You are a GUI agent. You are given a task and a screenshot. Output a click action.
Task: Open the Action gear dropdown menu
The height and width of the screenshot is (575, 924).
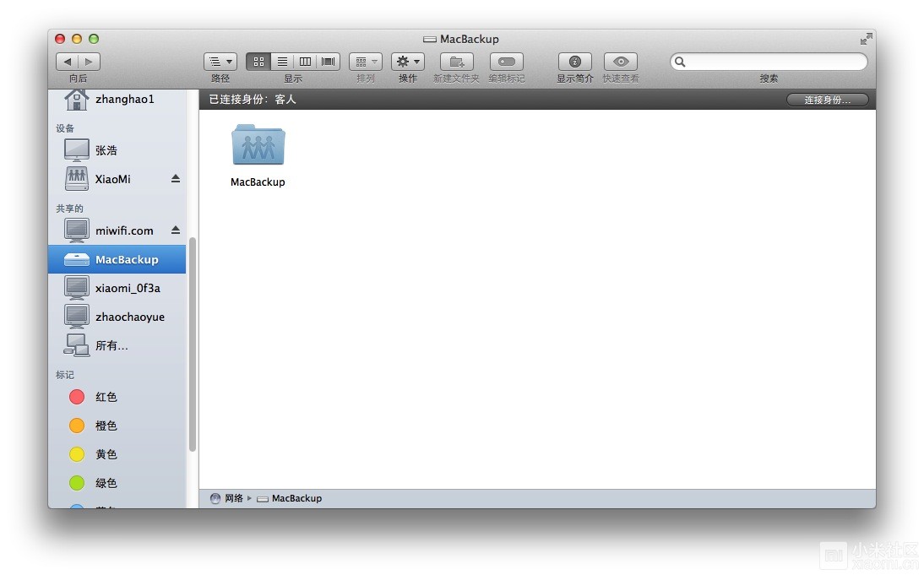point(407,62)
